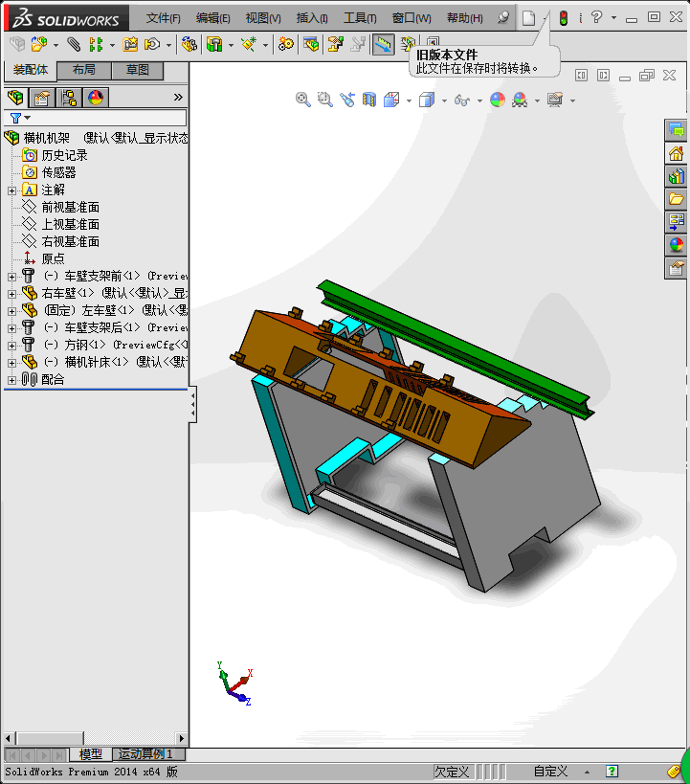Open the File Explorer folder task pane icon
The height and width of the screenshot is (784, 690).
pyautogui.click(x=676, y=199)
